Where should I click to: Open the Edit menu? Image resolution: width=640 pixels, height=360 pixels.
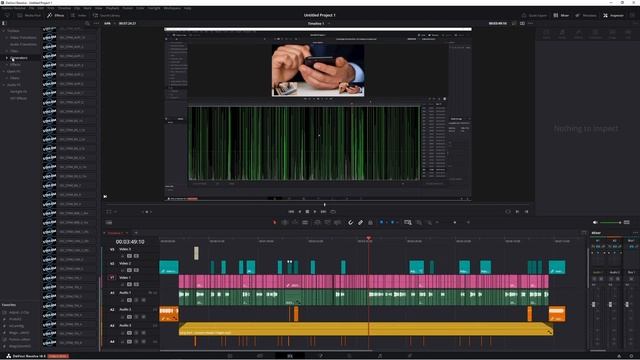tap(41, 8)
